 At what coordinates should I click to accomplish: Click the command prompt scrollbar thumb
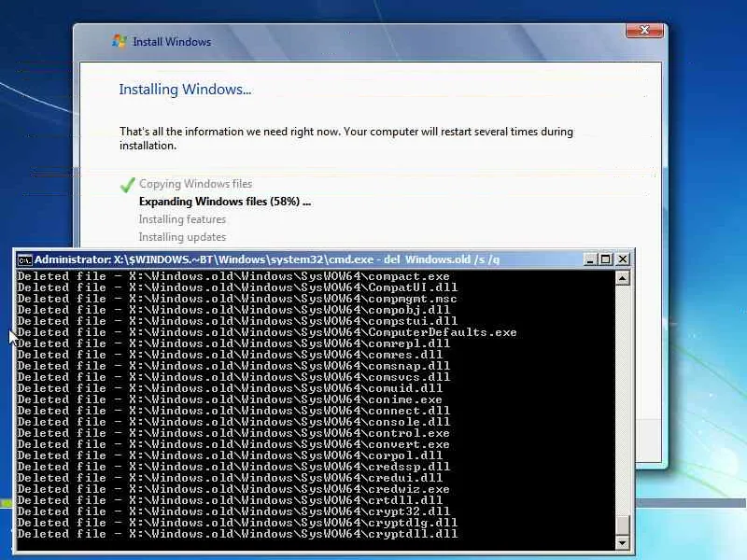[x=622, y=525]
